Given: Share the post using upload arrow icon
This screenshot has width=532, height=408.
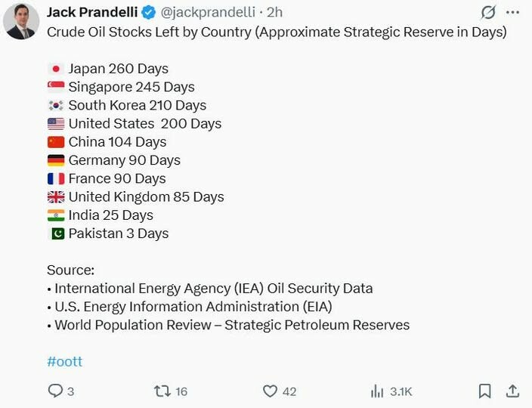Looking at the screenshot, I should pyautogui.click(x=512, y=391).
